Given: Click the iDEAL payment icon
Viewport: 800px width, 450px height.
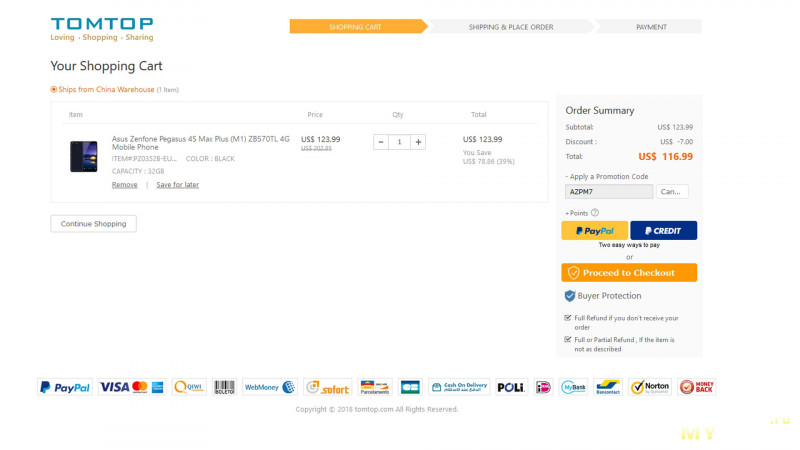Looking at the screenshot, I should (x=543, y=387).
